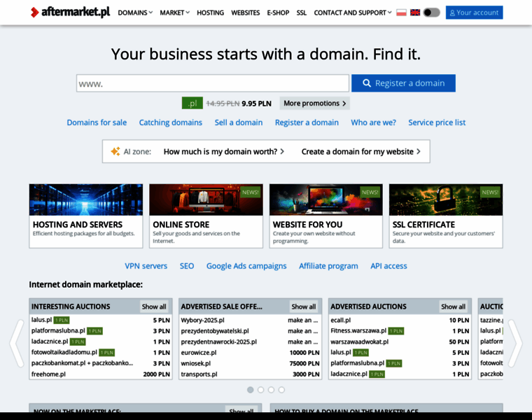Open the Hosting menu item
Screen dimensions: 532x420
tap(210, 13)
